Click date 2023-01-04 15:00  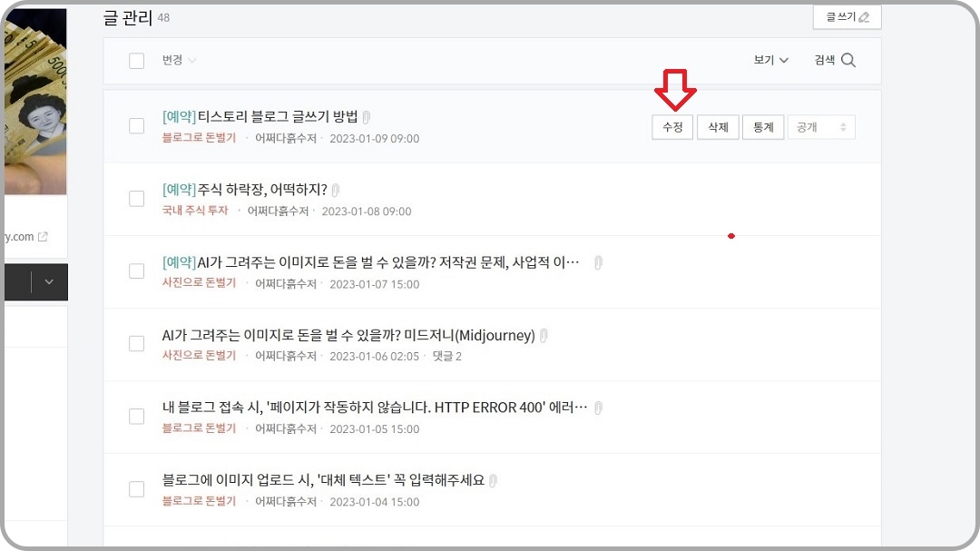pos(375,502)
